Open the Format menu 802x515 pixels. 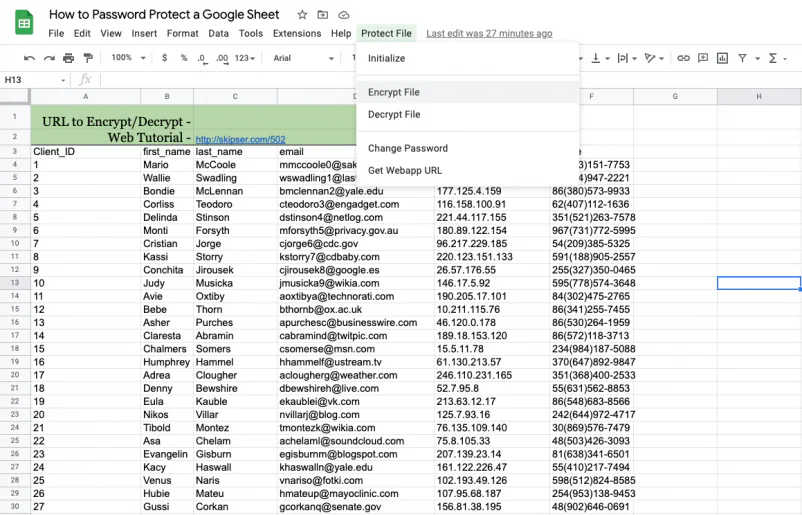click(183, 33)
